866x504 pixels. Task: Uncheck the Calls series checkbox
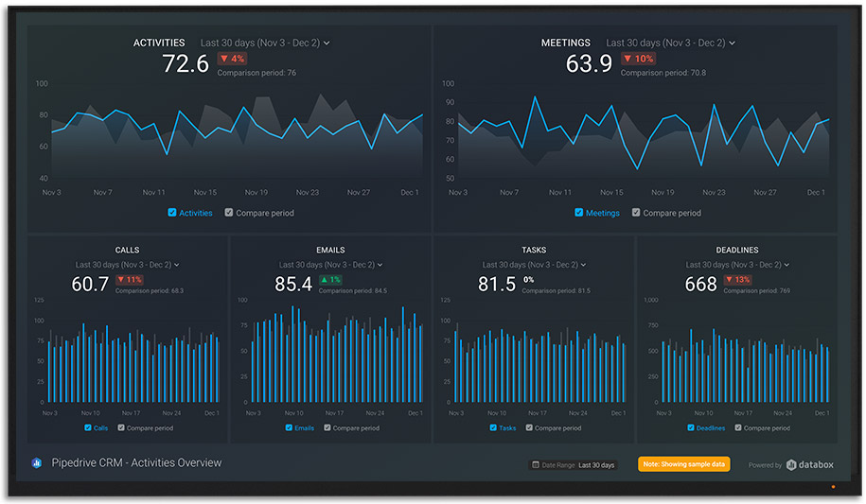click(88, 427)
